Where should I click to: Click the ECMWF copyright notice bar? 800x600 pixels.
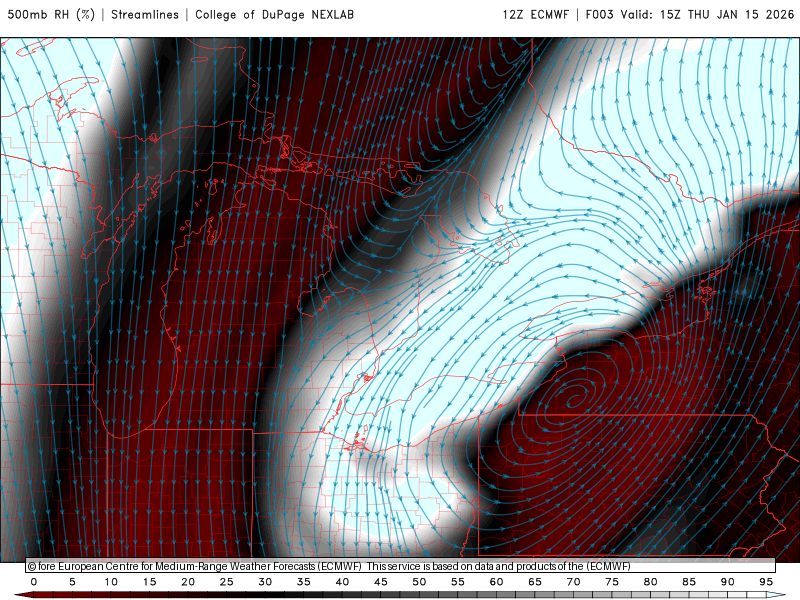401,566
